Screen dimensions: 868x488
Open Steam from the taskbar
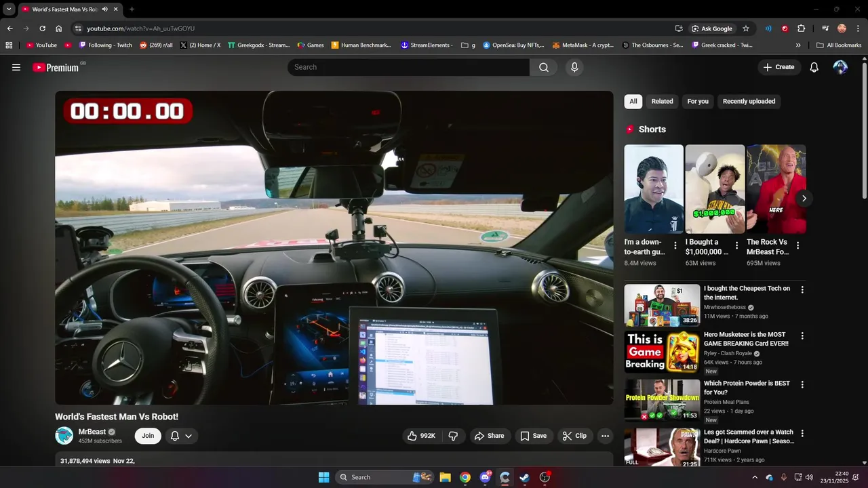(x=525, y=477)
